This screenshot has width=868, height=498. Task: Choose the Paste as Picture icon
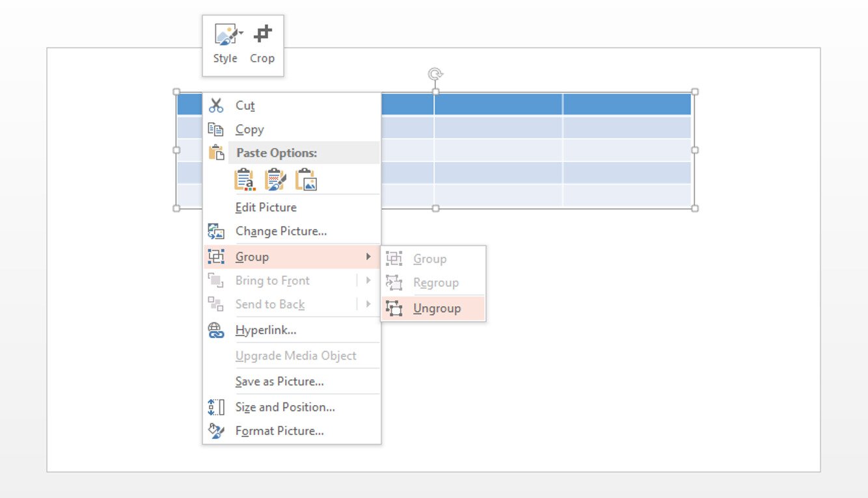(x=306, y=179)
